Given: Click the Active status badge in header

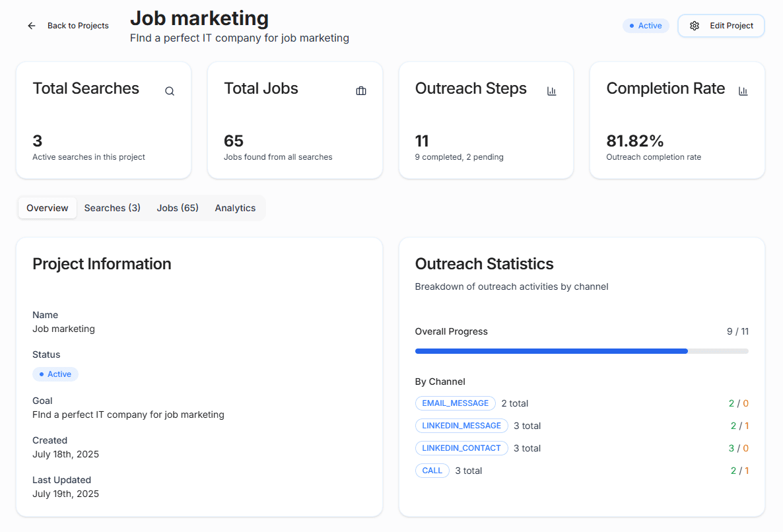Looking at the screenshot, I should [x=646, y=26].
